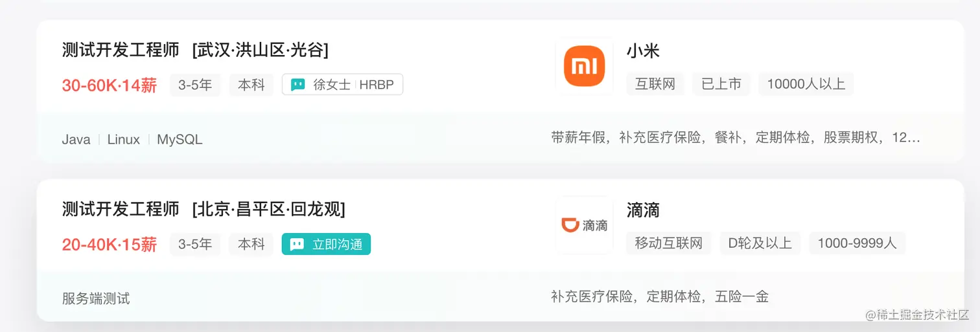The width and height of the screenshot is (980, 332).
Task: Click the 已上市 financing tag
Action: (721, 84)
